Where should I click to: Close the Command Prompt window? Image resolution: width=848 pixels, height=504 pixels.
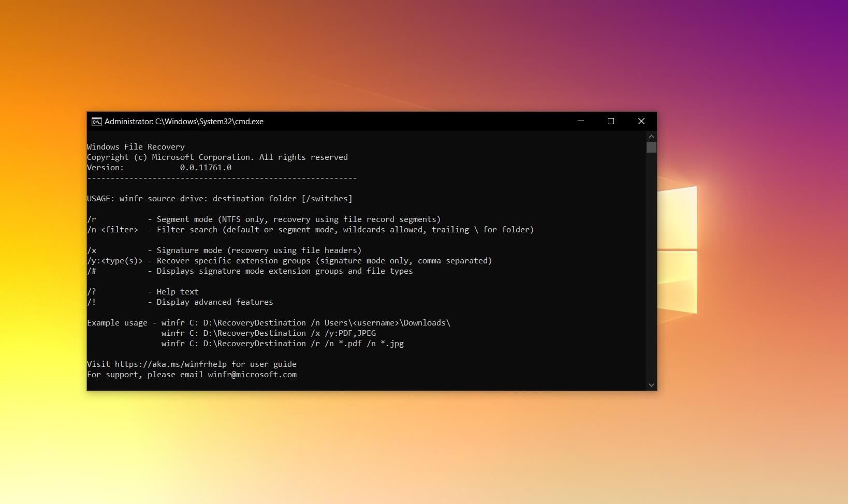point(641,121)
